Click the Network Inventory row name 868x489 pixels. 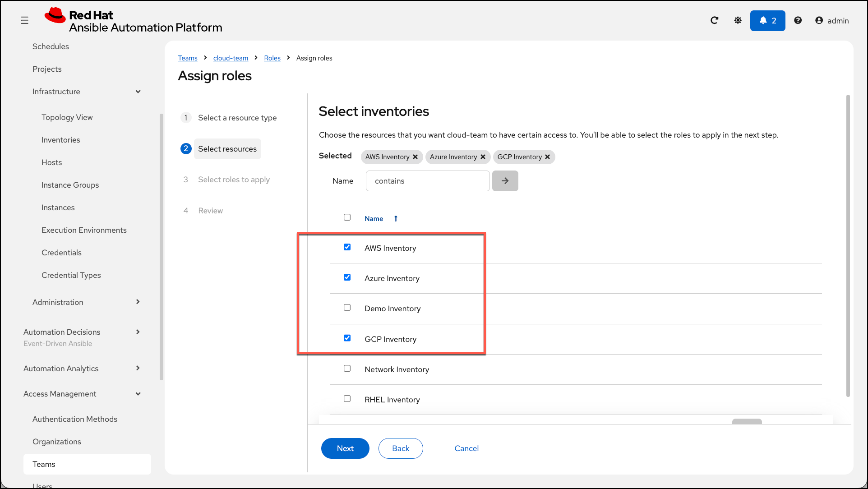click(397, 369)
